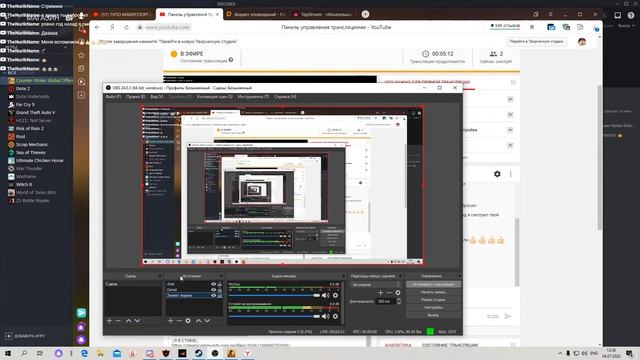Viewport: 640px width, 360px height.
Task: Click transition duration input field
Action: (x=386, y=301)
